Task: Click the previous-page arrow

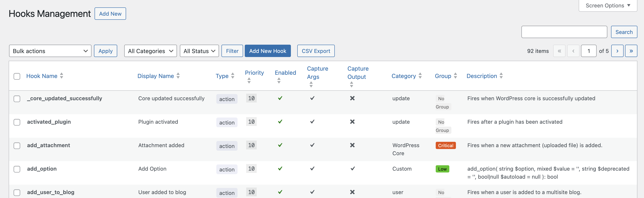Action: click(573, 51)
